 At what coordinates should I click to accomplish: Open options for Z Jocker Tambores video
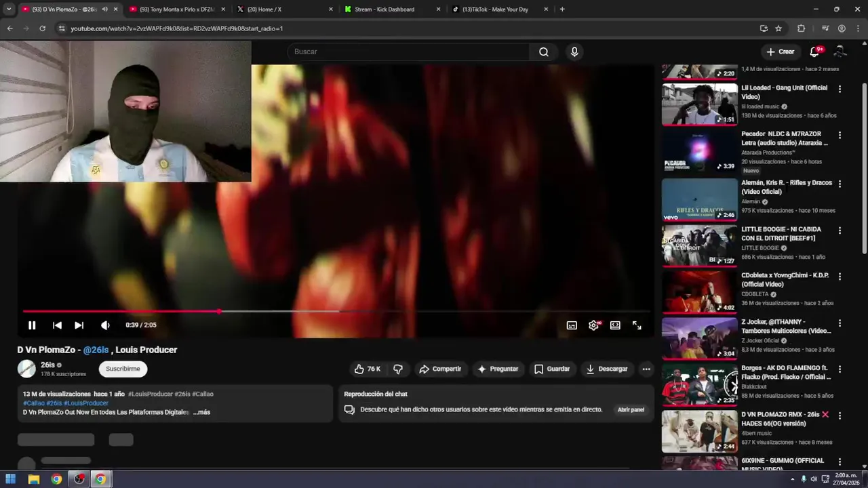[840, 323]
